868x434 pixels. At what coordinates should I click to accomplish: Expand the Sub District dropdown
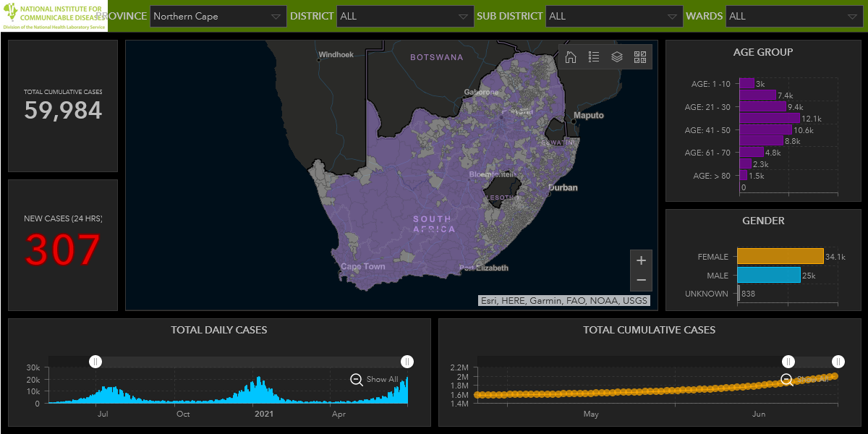pos(614,16)
